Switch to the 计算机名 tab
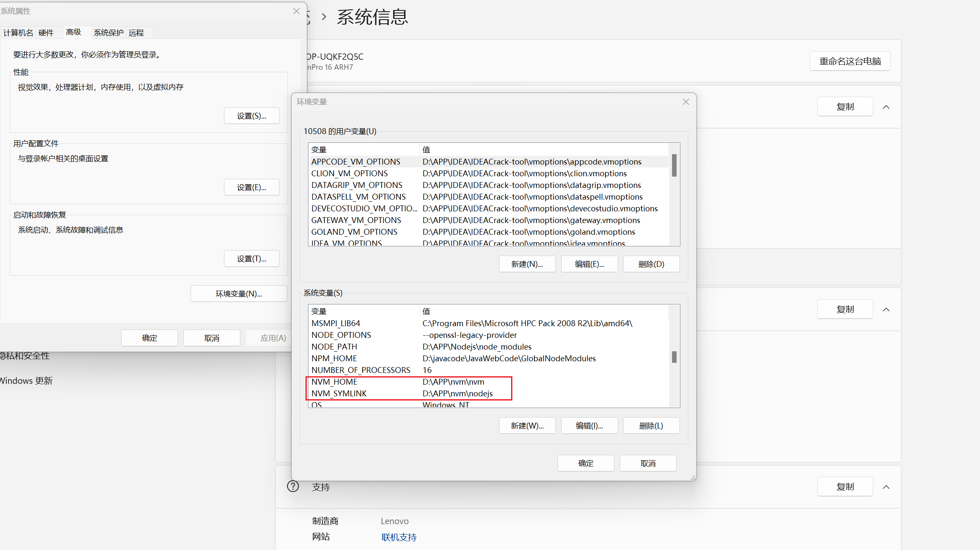 point(18,33)
